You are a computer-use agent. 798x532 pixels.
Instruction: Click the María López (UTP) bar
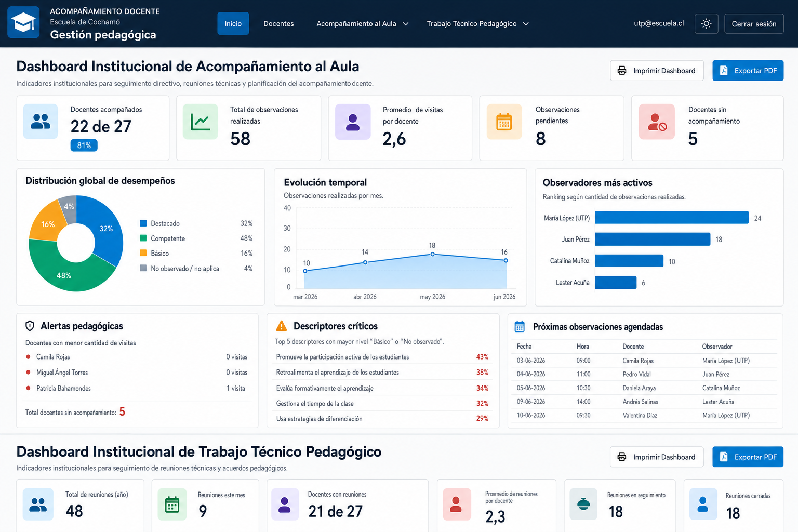672,218
